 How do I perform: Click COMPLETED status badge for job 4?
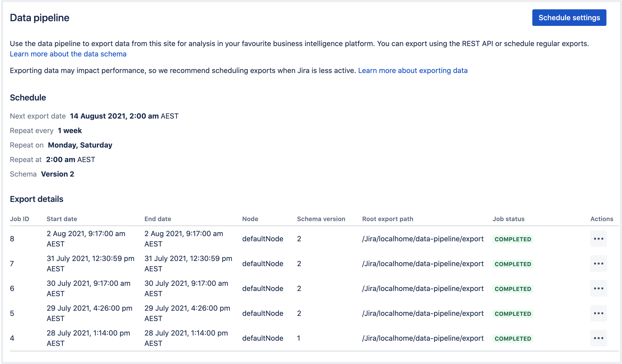click(x=513, y=339)
